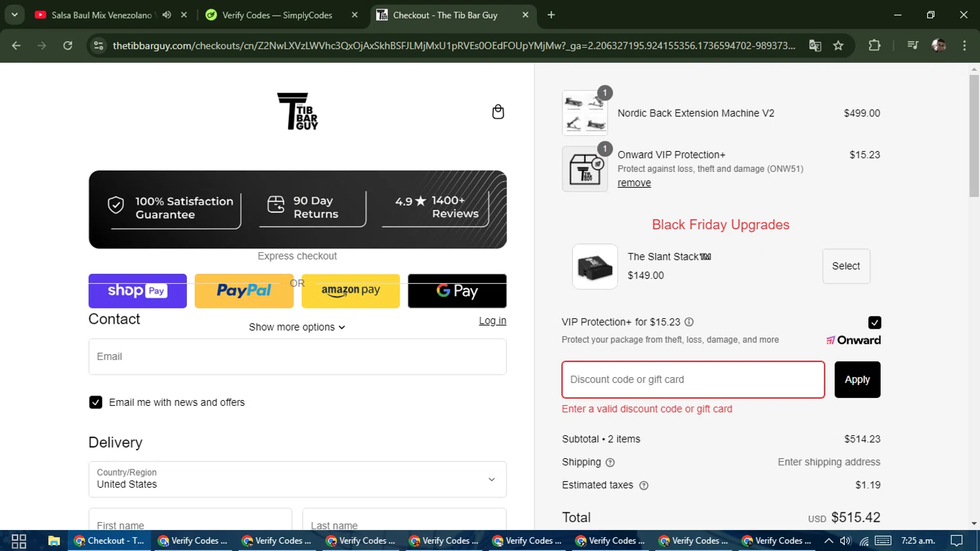
Task: Open the media control icon in toolbar
Action: pos(913,46)
